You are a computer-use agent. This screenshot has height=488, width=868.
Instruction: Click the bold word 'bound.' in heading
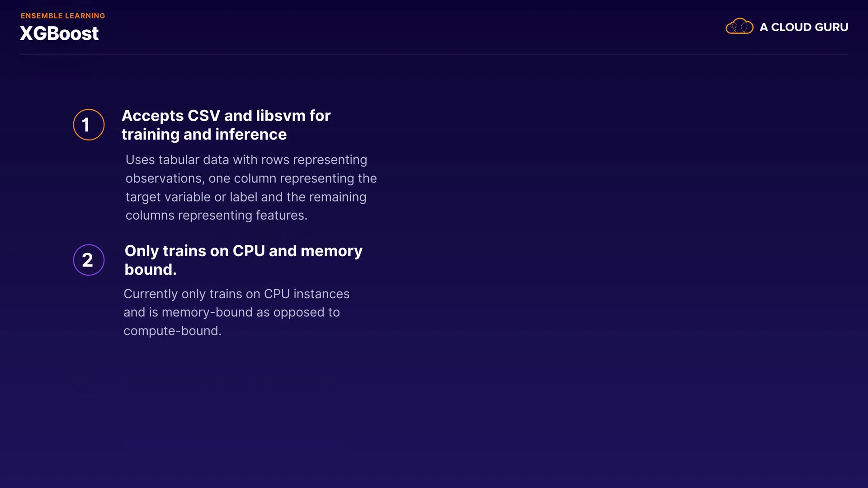click(151, 269)
